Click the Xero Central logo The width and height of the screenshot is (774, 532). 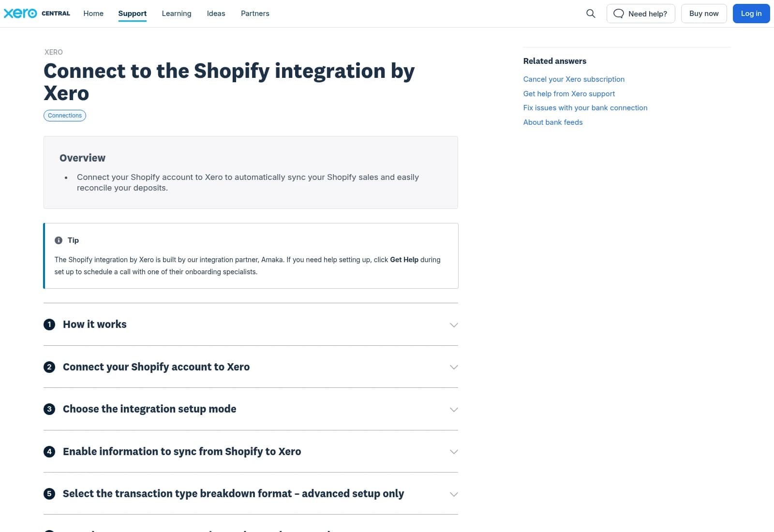[37, 14]
